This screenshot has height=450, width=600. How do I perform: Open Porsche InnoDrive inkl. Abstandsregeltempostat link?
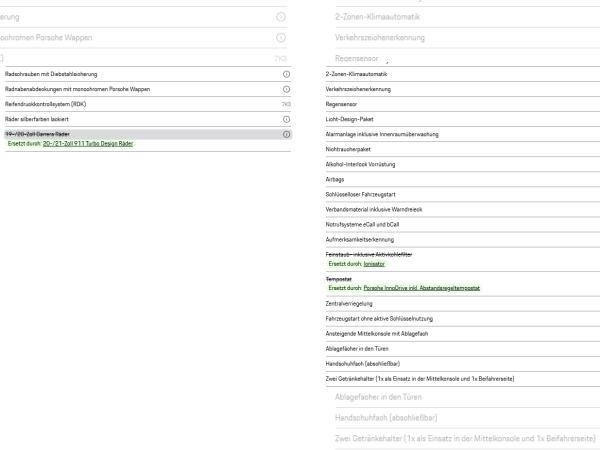pos(421,288)
